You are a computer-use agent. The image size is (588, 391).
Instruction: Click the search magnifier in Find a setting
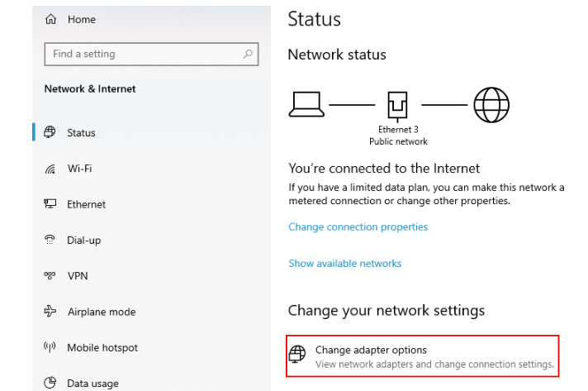point(247,54)
